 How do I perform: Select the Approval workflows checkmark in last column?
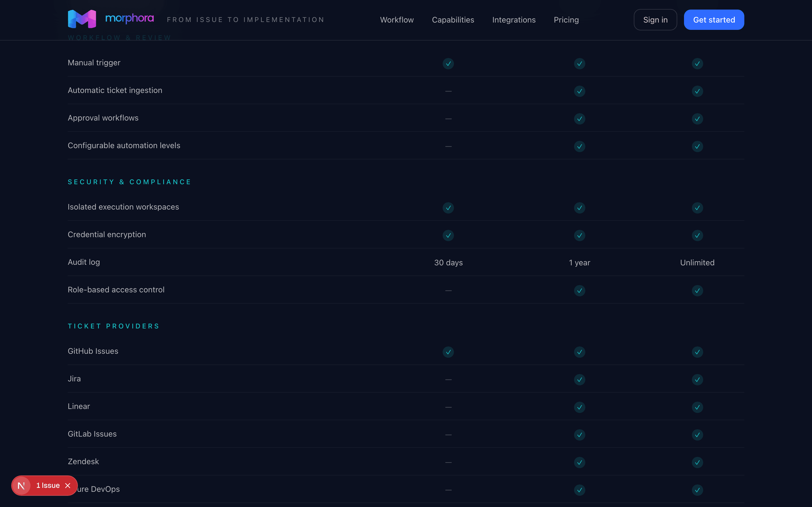click(x=697, y=119)
